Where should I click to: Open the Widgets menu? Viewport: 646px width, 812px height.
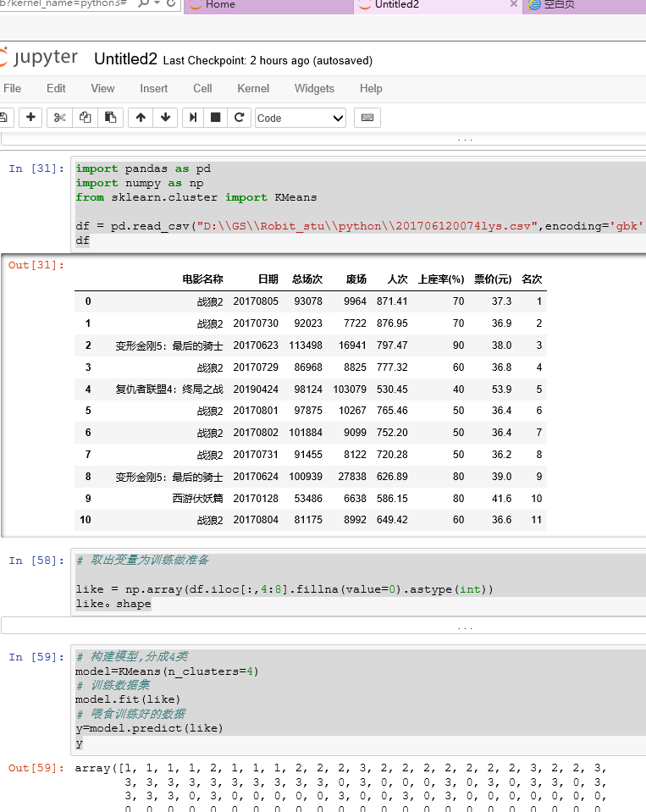pos(314,89)
